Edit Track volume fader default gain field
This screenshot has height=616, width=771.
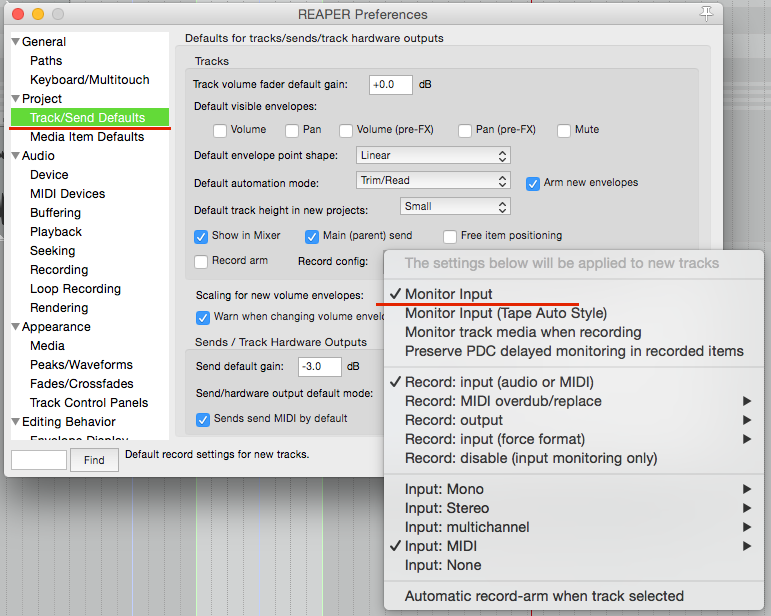pyautogui.click(x=390, y=85)
